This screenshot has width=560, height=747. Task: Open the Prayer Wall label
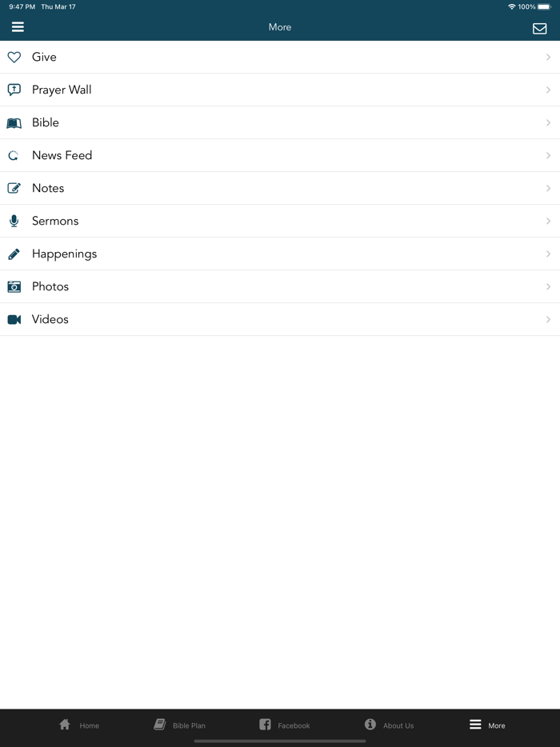coord(62,90)
